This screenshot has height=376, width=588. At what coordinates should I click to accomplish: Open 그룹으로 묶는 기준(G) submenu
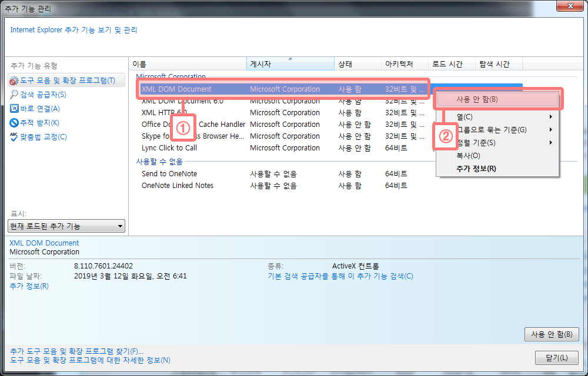tap(497, 130)
